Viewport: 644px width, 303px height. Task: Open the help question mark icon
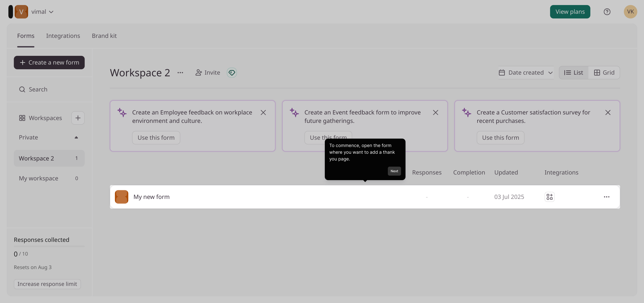[607, 12]
